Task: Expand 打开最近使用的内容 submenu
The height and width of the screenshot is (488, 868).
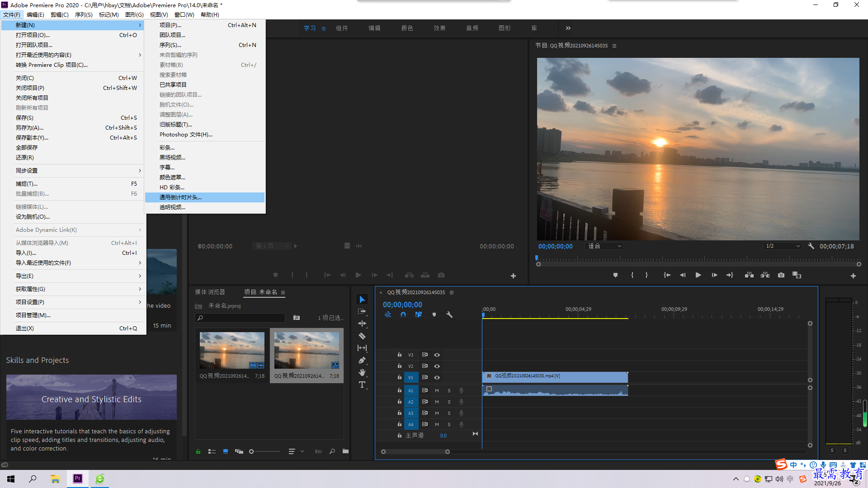Action: tap(73, 55)
